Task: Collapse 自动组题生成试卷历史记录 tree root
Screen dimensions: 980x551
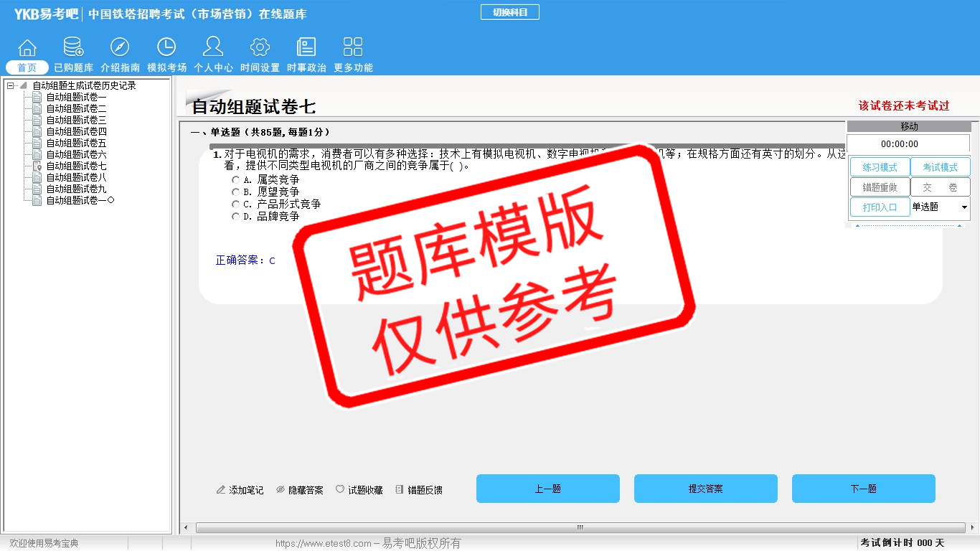Action: (x=10, y=85)
